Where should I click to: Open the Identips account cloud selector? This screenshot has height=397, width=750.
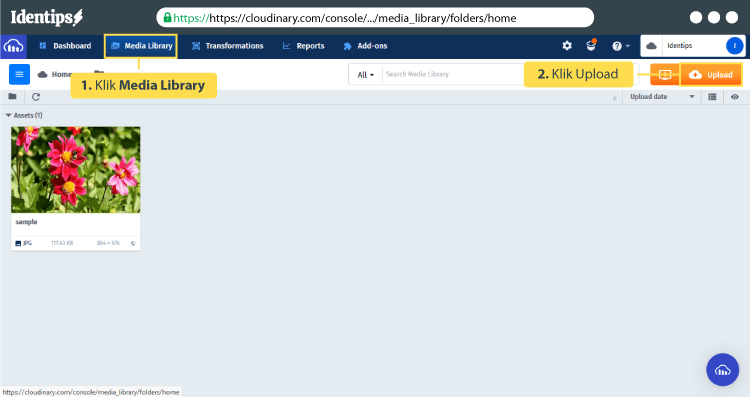click(693, 46)
